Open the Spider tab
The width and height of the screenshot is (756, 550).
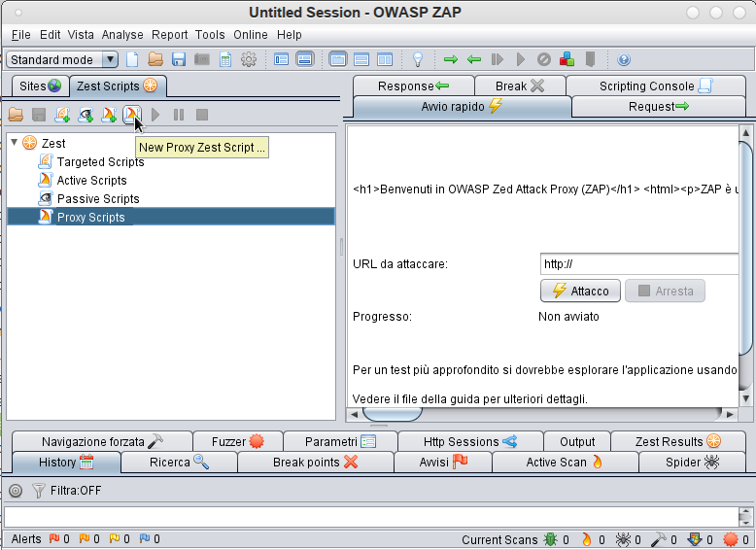692,463
